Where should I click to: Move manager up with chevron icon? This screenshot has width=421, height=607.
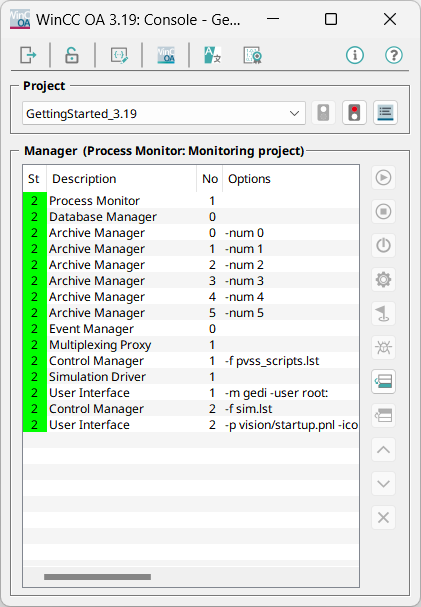[383, 449]
